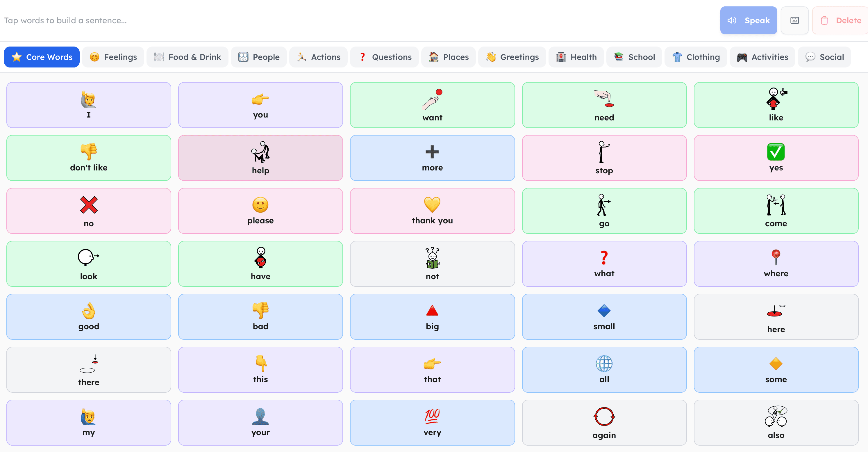Open the on-screen keyboard
The height and width of the screenshot is (452, 868).
tap(794, 20)
